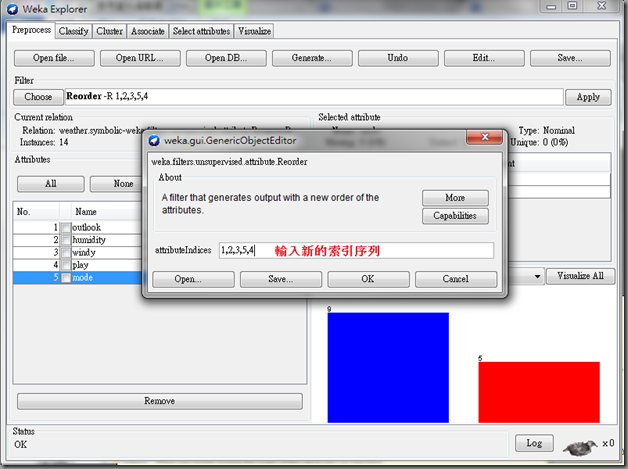Viewport: 628px width, 469px height.
Task: Click the None attributes button
Action: click(116, 184)
